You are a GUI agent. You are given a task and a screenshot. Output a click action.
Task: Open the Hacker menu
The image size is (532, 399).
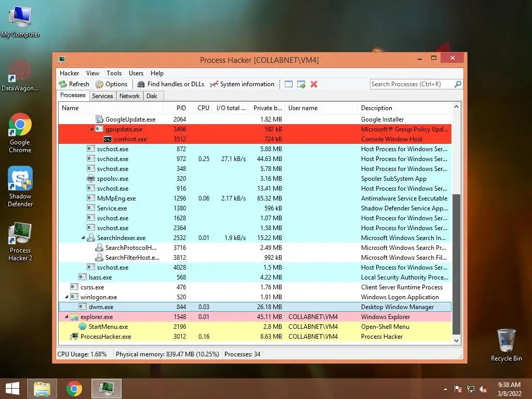pos(69,73)
